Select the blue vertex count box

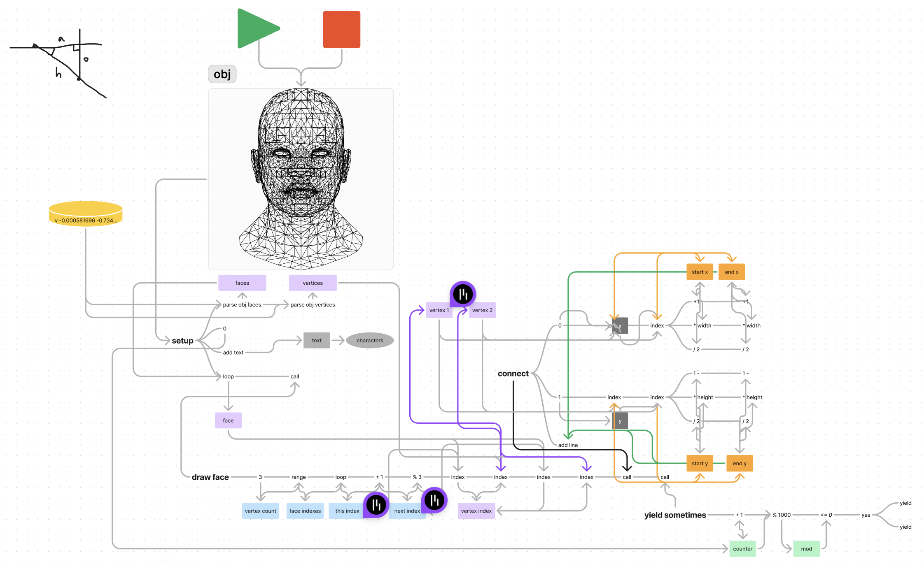(x=260, y=511)
